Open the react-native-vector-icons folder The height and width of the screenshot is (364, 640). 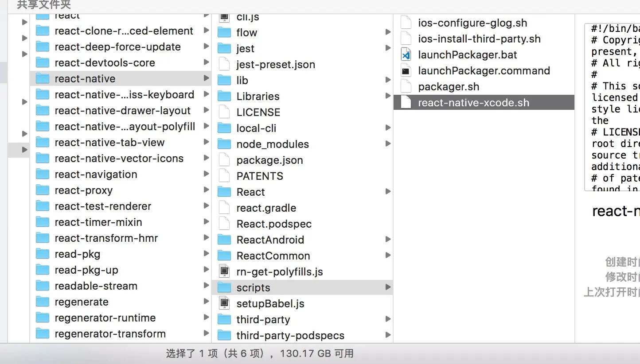[x=121, y=159]
